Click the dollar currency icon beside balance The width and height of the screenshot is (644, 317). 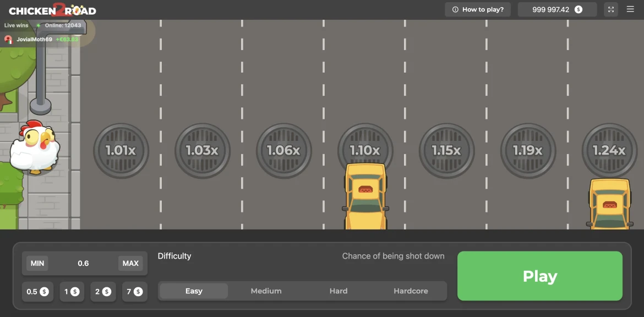tap(578, 9)
